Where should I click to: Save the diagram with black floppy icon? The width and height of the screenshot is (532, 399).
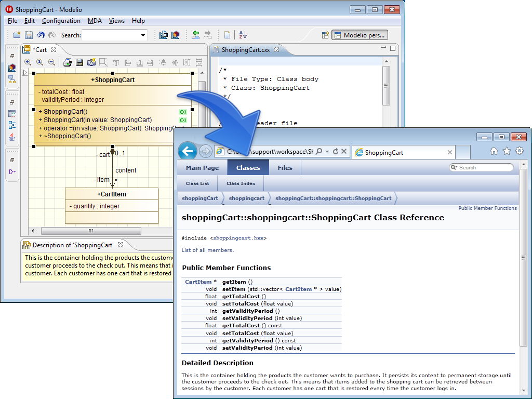(x=79, y=62)
